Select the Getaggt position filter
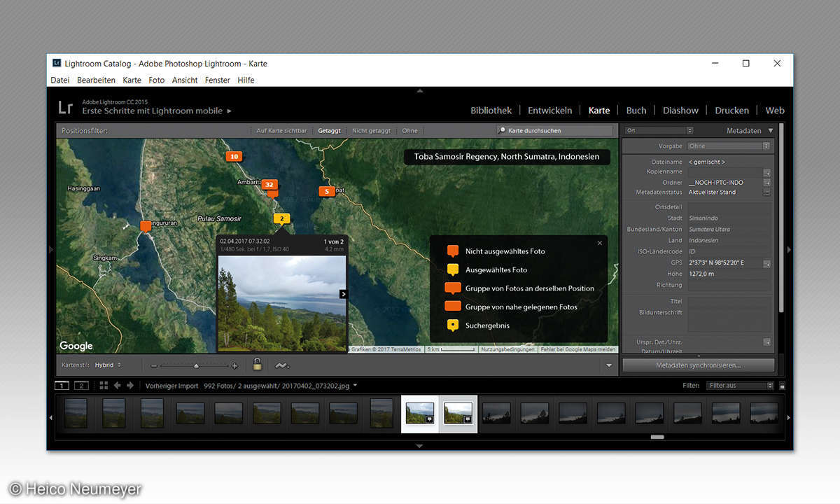This screenshot has width=840, height=504. pos(329,131)
